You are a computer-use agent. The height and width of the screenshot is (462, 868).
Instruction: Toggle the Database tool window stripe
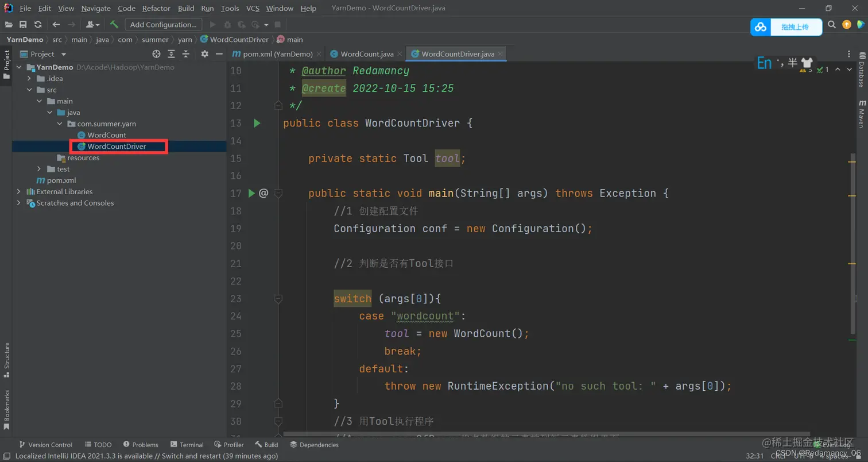click(x=861, y=69)
